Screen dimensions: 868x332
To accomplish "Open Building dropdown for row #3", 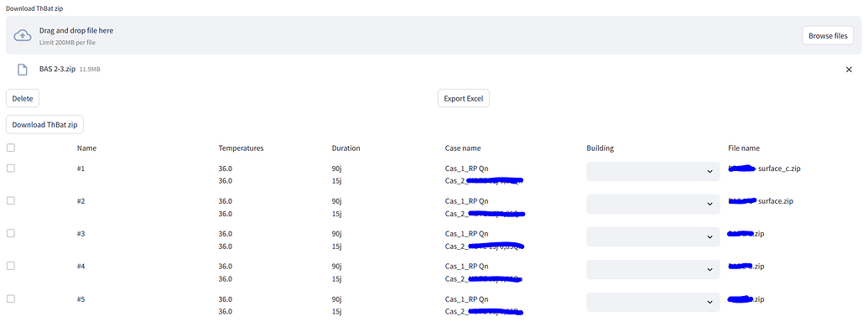I will pos(652,236).
